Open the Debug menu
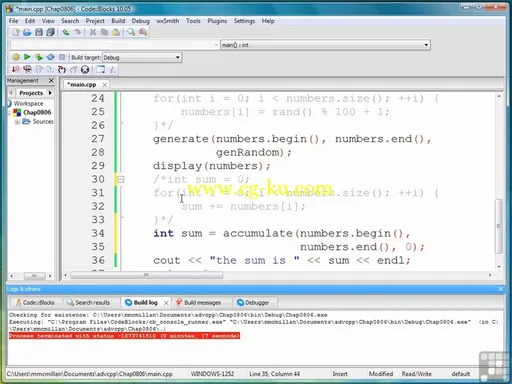512x384 pixels. [x=140, y=21]
